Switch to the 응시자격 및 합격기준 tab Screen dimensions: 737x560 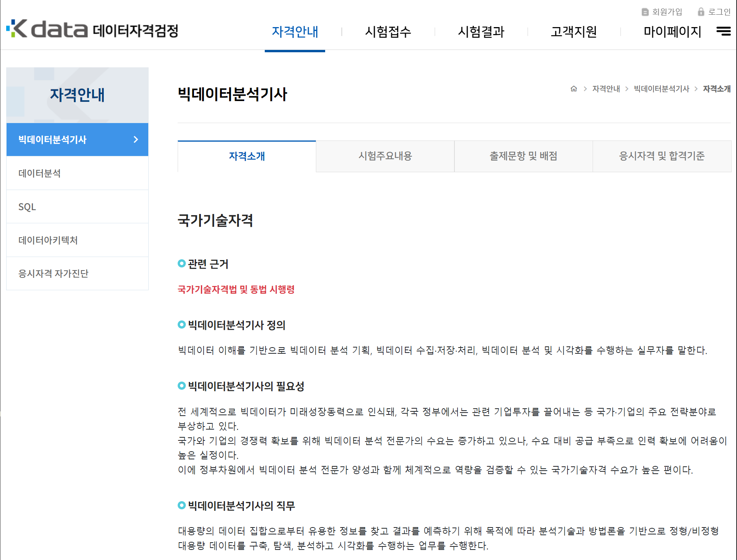point(662,156)
